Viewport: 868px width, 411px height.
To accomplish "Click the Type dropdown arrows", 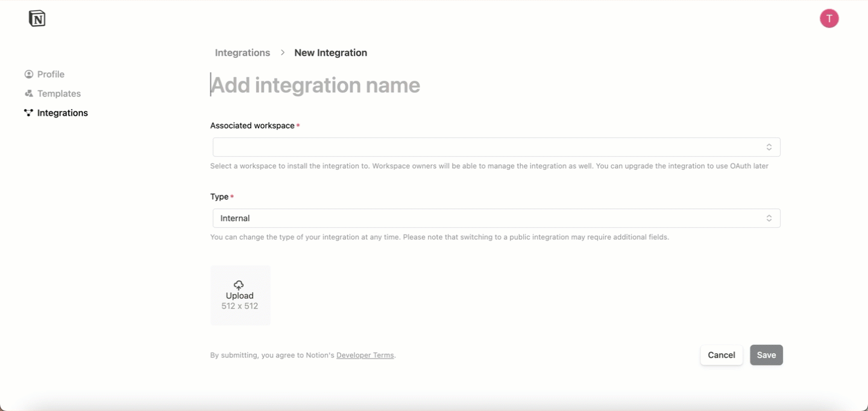I will pyautogui.click(x=769, y=218).
